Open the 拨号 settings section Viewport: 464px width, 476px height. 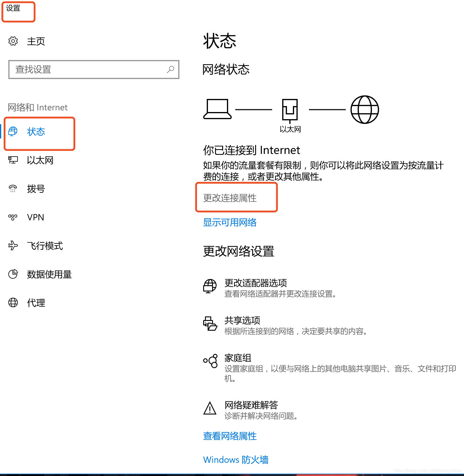(36, 189)
